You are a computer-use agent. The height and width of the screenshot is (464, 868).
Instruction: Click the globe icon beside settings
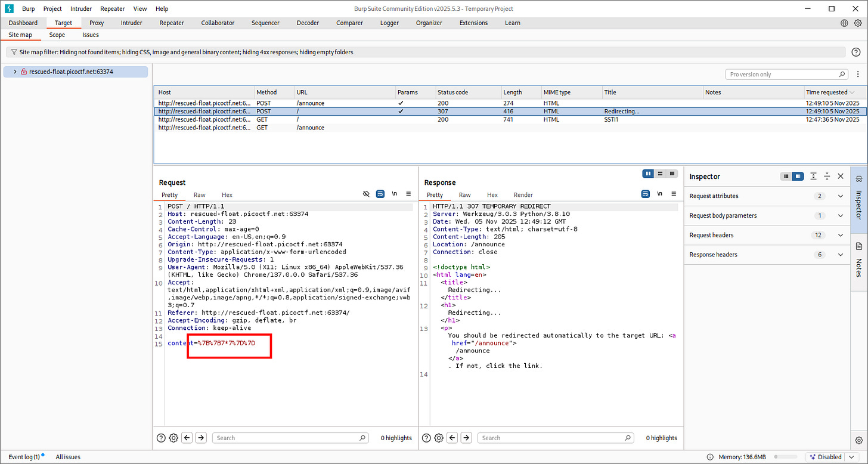844,23
